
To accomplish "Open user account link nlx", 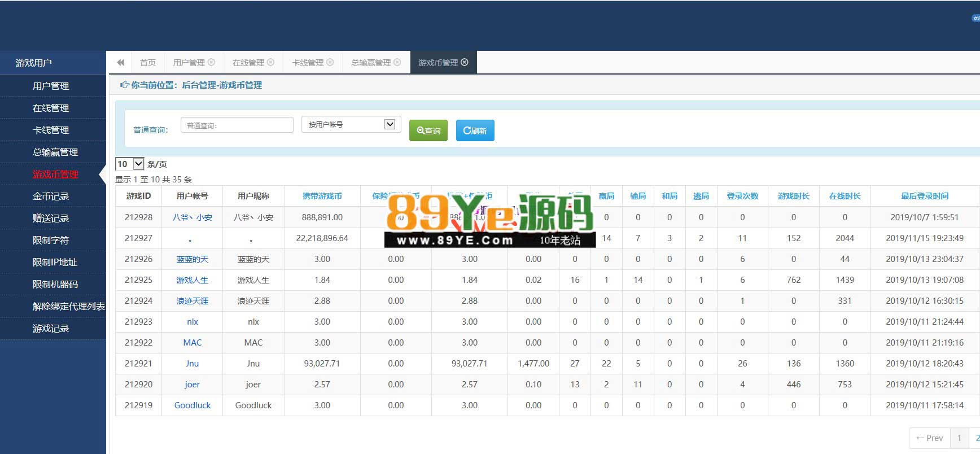I will [193, 322].
